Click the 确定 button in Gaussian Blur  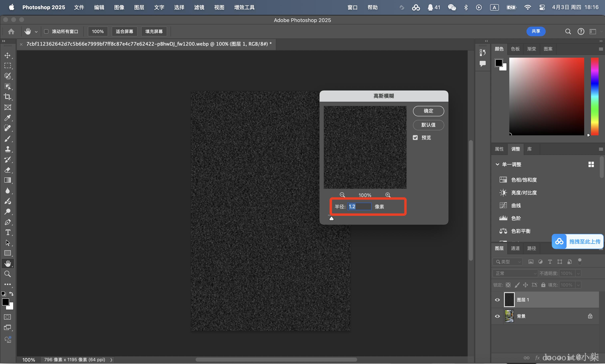pyautogui.click(x=428, y=111)
